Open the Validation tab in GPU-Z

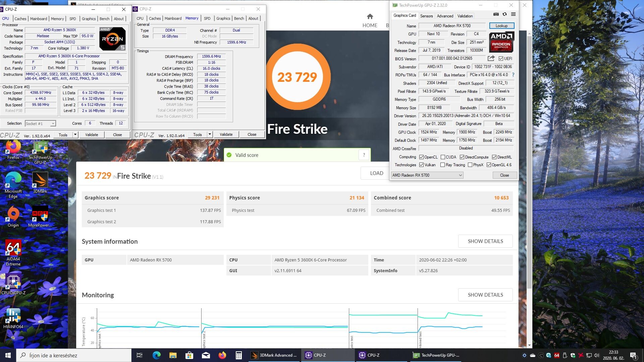[x=465, y=16]
